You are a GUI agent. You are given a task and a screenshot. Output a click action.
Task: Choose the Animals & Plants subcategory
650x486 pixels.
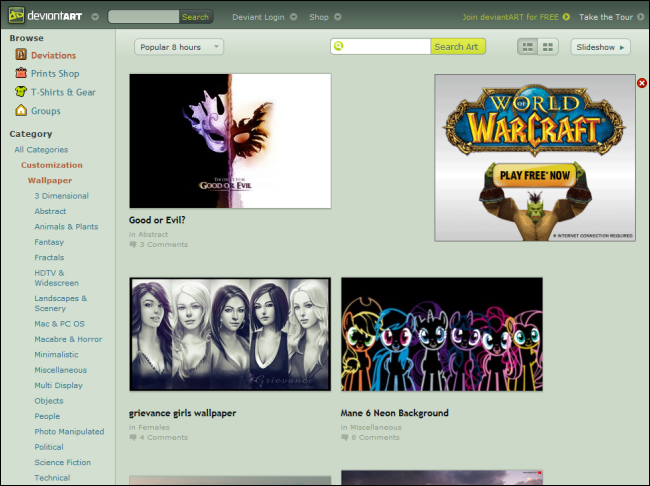[66, 226]
